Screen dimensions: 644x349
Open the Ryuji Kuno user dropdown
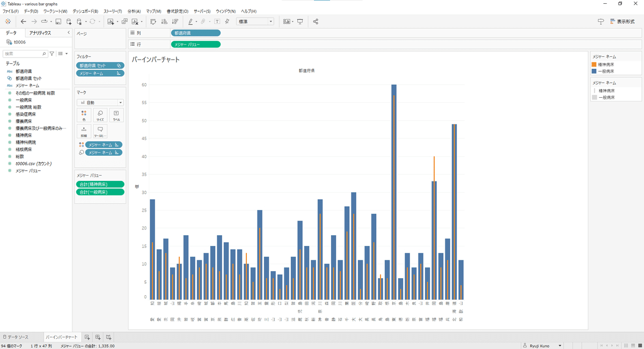click(543, 345)
